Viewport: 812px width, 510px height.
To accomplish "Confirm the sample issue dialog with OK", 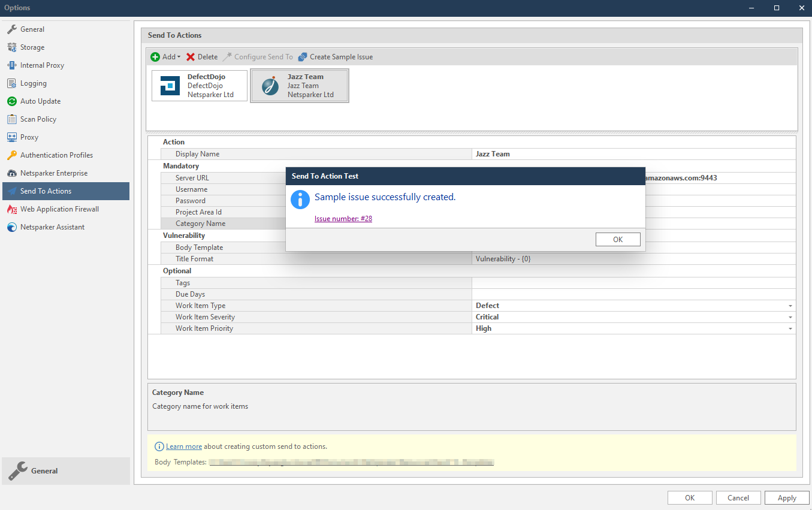I will pos(617,239).
